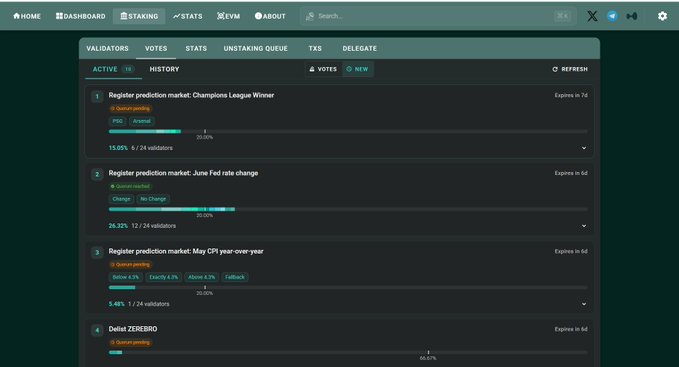Image resolution: width=679 pixels, height=367 pixels.
Task: Open the Unstaking Queue tab
Action: [x=255, y=48]
